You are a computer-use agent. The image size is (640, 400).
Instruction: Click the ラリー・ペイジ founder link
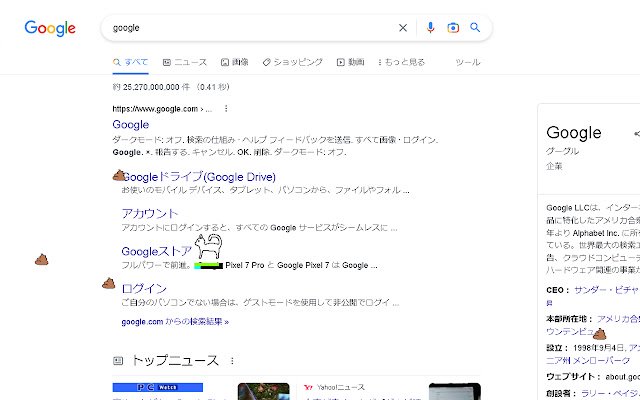click(610, 393)
